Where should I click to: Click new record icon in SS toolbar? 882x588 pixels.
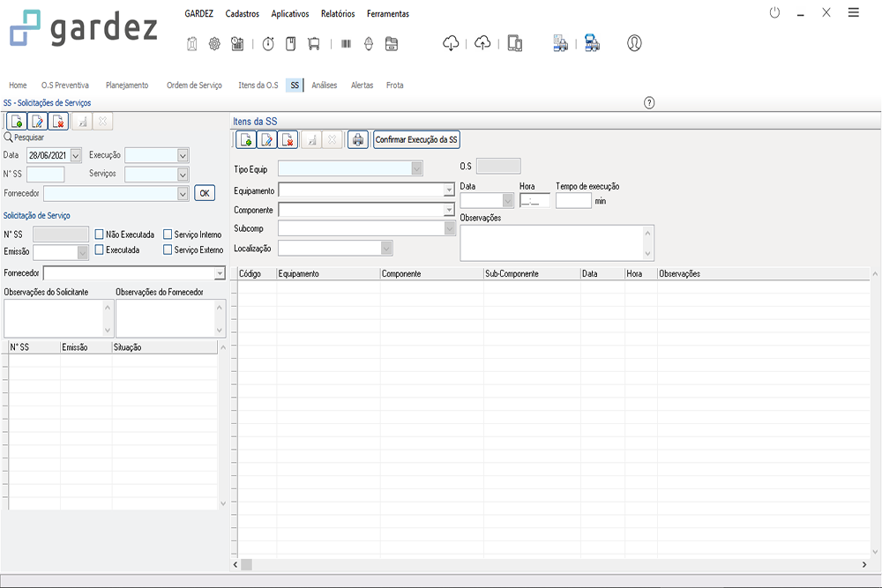17,122
